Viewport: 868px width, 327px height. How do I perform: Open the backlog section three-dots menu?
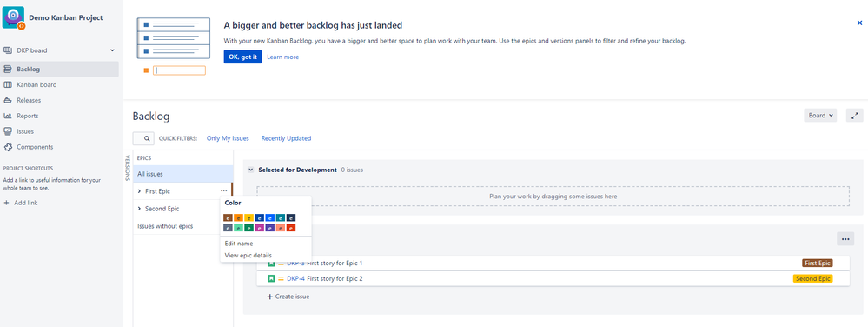point(845,239)
